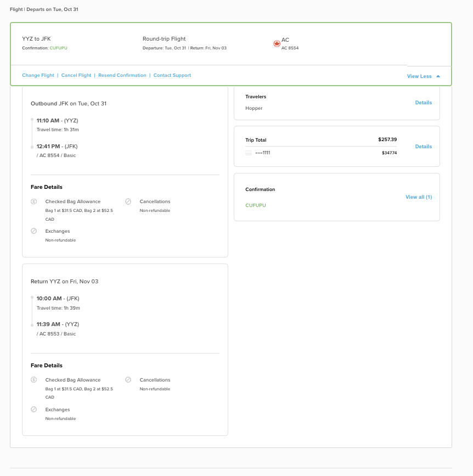Viewport: 473px width, 476px height.
Task: Open Travelers Details
Action: pyautogui.click(x=424, y=103)
